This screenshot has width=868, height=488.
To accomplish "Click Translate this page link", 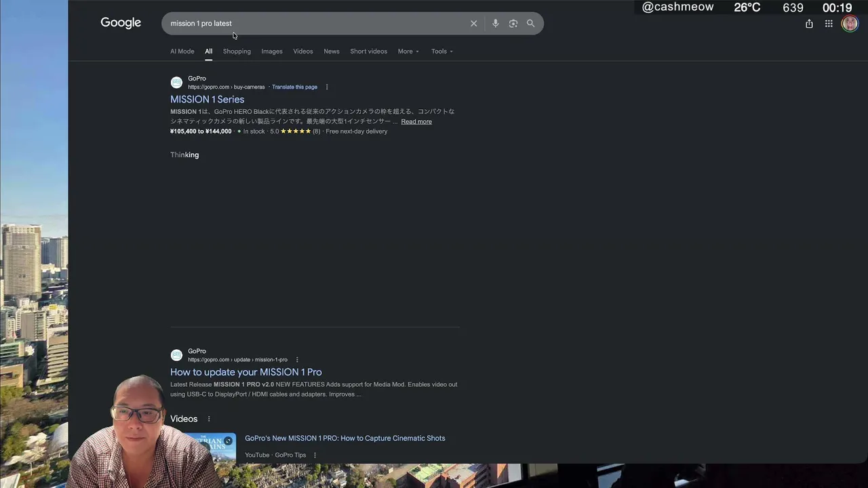I will click(x=294, y=87).
